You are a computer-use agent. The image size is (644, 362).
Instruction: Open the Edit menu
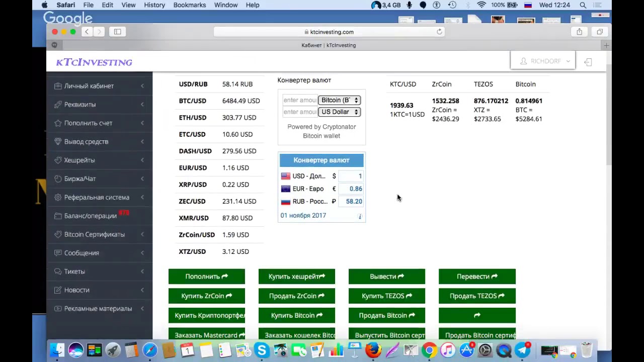[107, 5]
